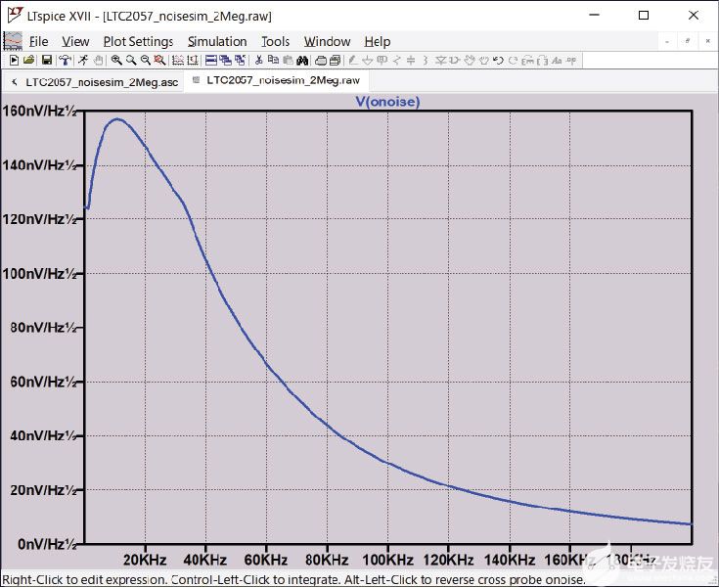
Task: Select the Zoom In magnifier tool
Action: pos(116,60)
